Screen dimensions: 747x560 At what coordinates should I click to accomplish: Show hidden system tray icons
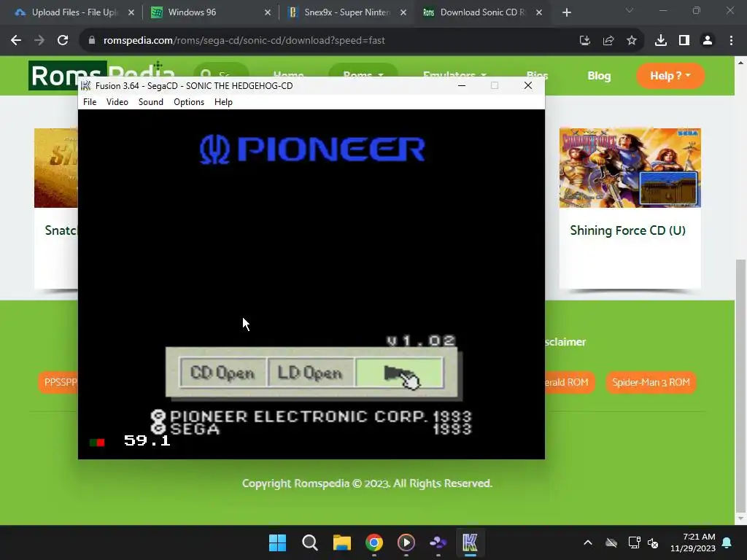588,542
